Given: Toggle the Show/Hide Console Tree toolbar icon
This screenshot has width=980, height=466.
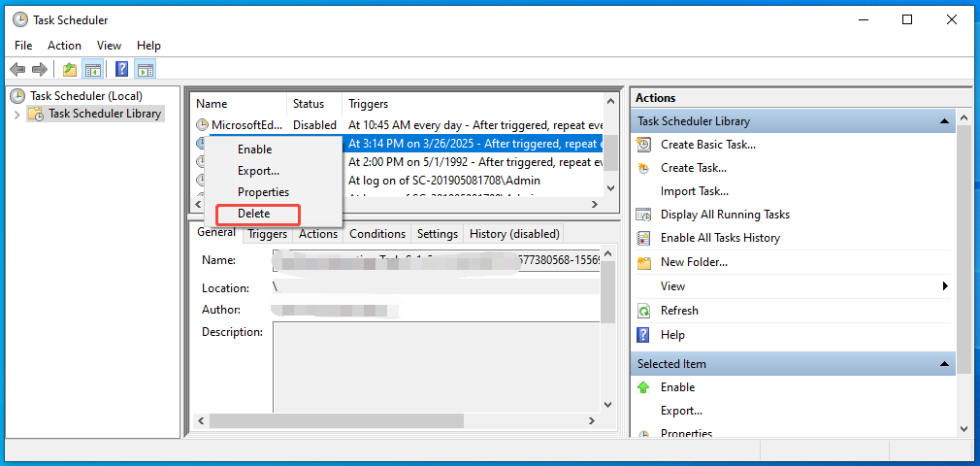Looking at the screenshot, I should 92,70.
